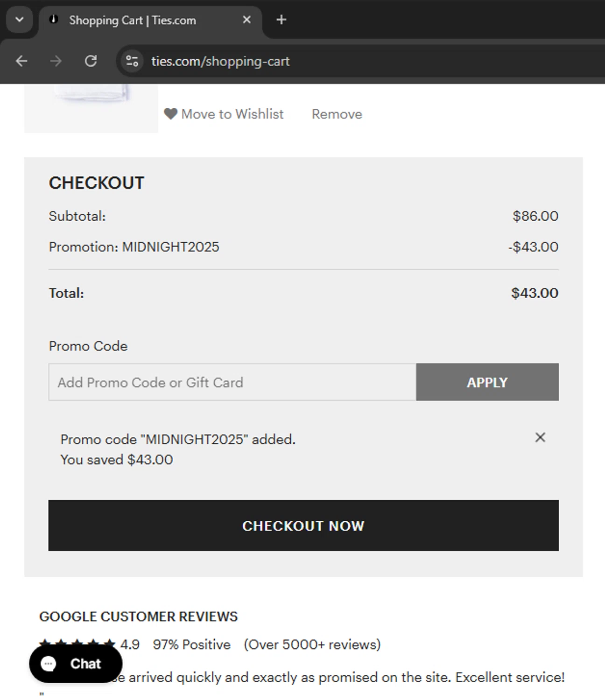Switch to the Shopping Cart Ties.com tab
This screenshot has height=700, width=605.
tap(133, 21)
